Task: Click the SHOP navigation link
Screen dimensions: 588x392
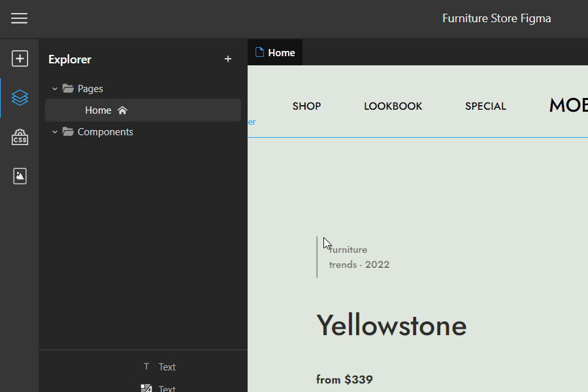Action: (x=307, y=106)
